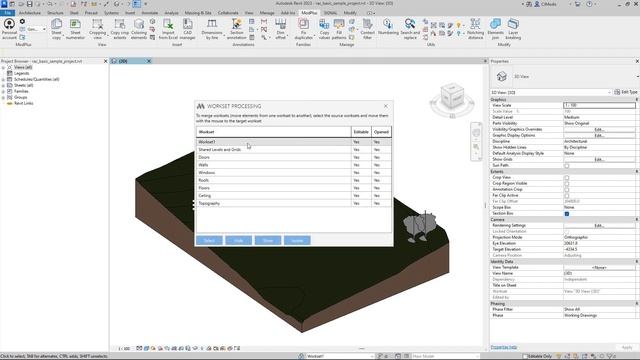Click Edit for Rendering Settings

click(599, 225)
